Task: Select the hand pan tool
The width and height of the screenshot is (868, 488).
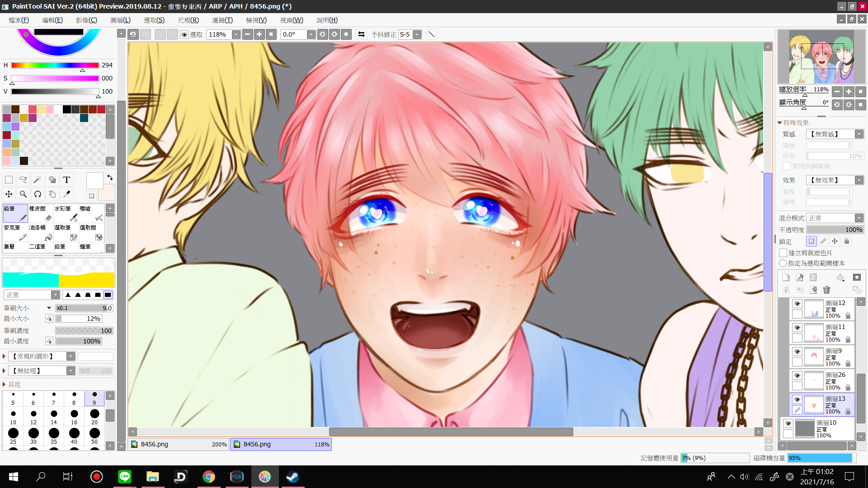Action: [52, 194]
